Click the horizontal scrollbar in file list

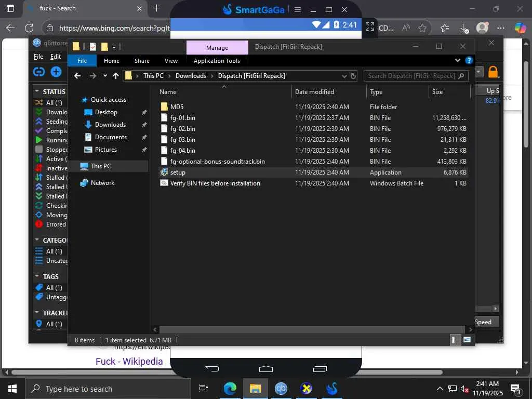(x=312, y=329)
